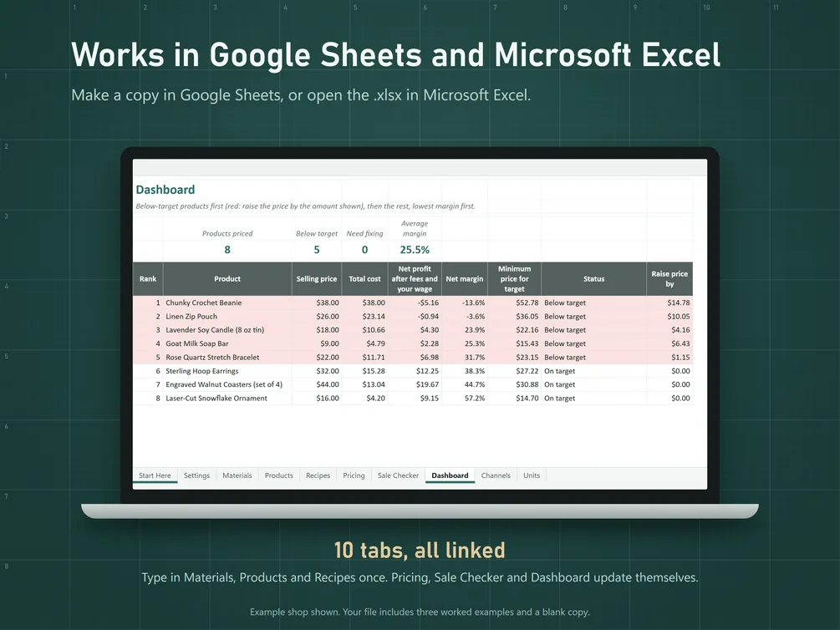The image size is (840, 630).
Task: Click the -13.6% net margin cell
Action: click(465, 302)
